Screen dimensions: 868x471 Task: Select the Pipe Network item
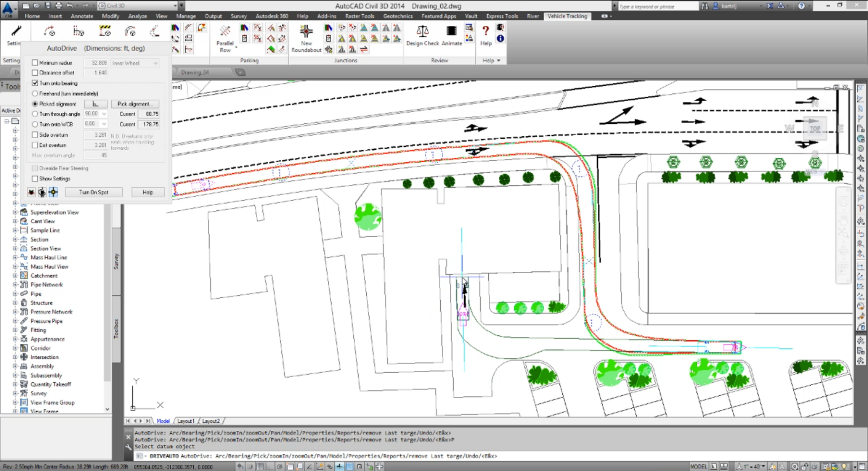click(46, 284)
